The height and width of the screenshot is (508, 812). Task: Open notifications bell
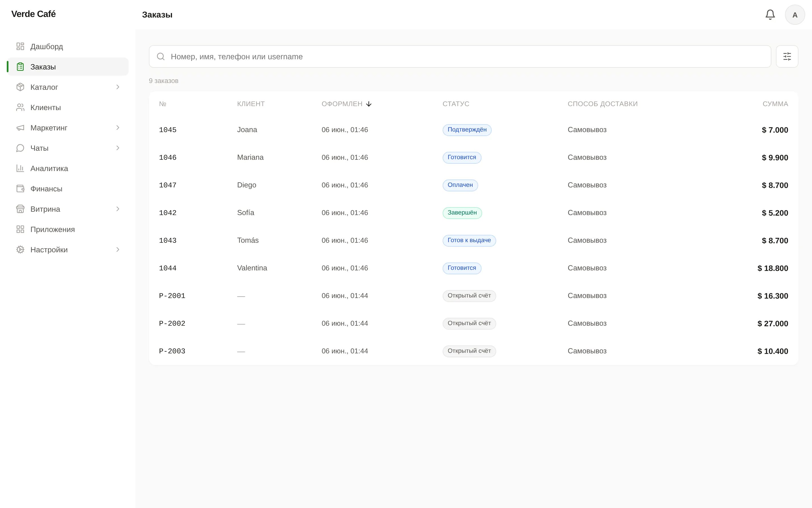point(770,15)
